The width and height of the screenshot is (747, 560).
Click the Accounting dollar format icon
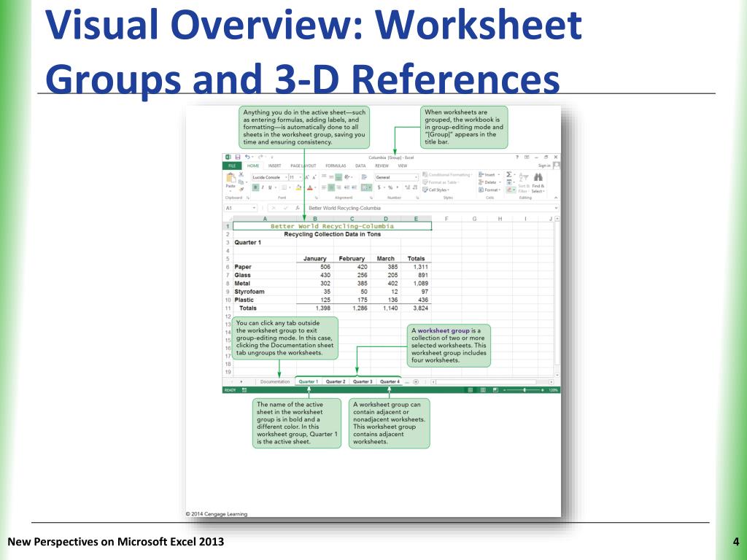[x=379, y=187]
